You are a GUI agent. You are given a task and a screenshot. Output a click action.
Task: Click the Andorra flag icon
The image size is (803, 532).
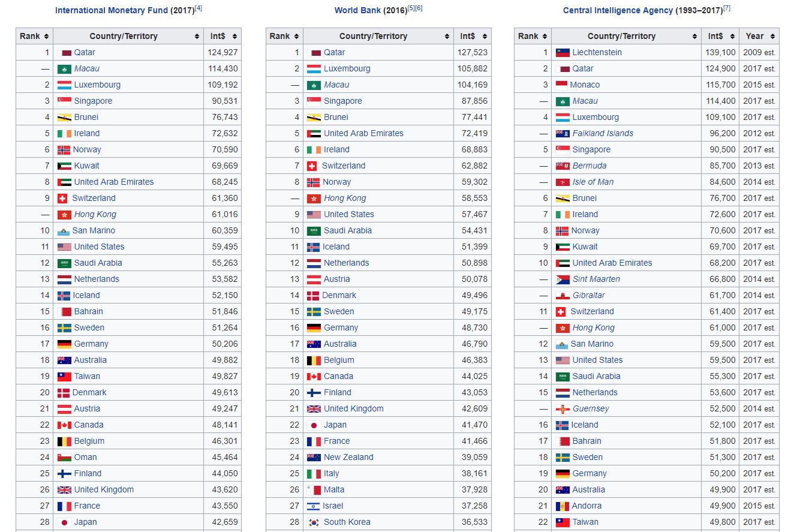click(562, 506)
